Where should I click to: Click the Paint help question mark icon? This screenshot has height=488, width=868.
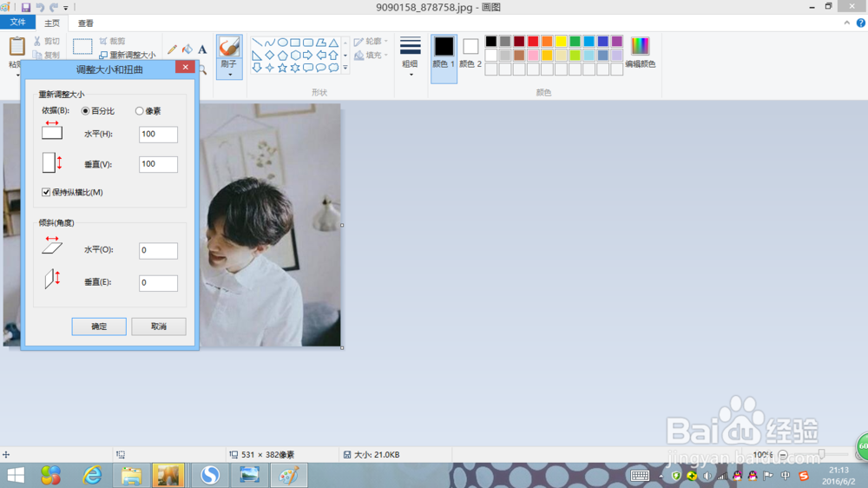[861, 23]
